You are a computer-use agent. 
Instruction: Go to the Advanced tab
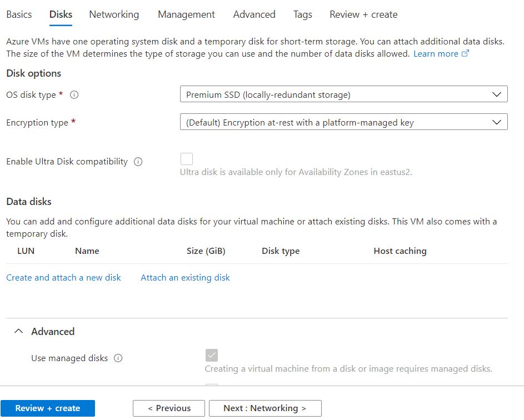pyautogui.click(x=254, y=14)
